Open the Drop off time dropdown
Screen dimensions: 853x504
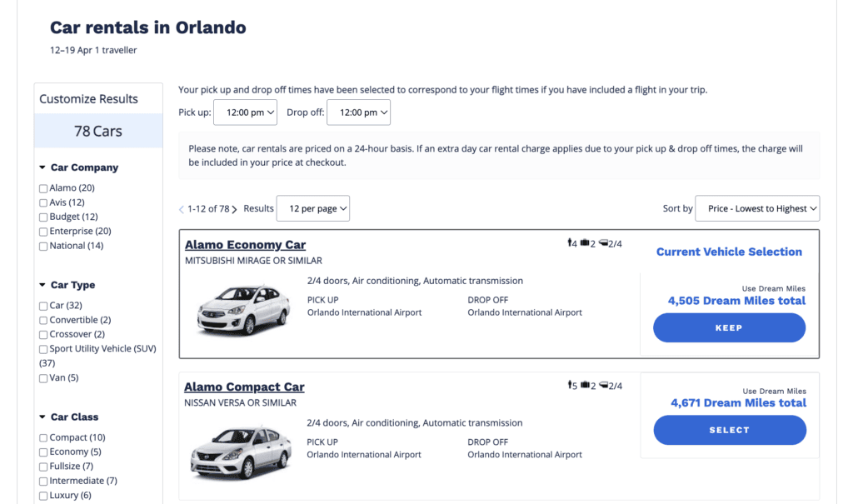tap(358, 112)
